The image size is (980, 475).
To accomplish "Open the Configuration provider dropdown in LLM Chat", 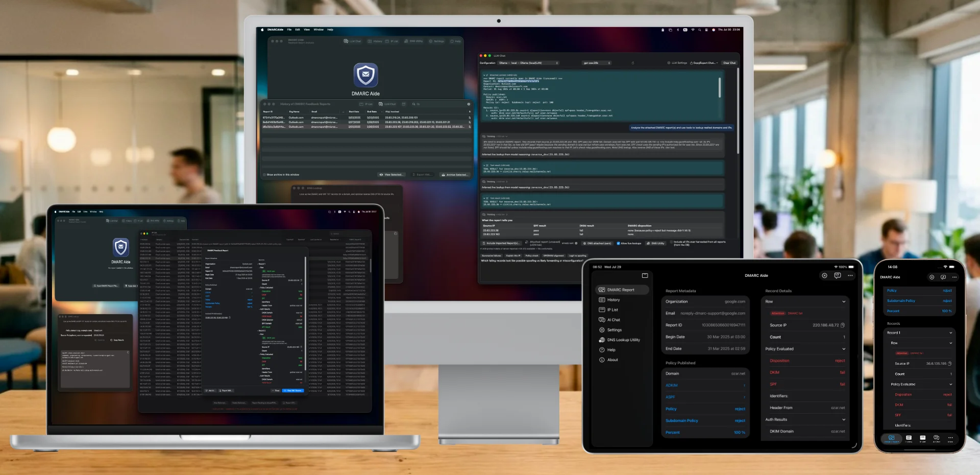I will 528,63.
